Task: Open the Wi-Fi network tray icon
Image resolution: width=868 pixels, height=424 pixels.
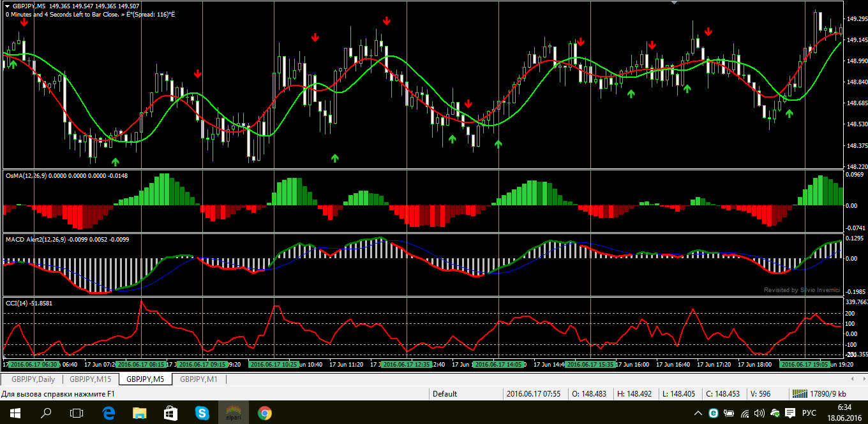Action: [x=745, y=413]
